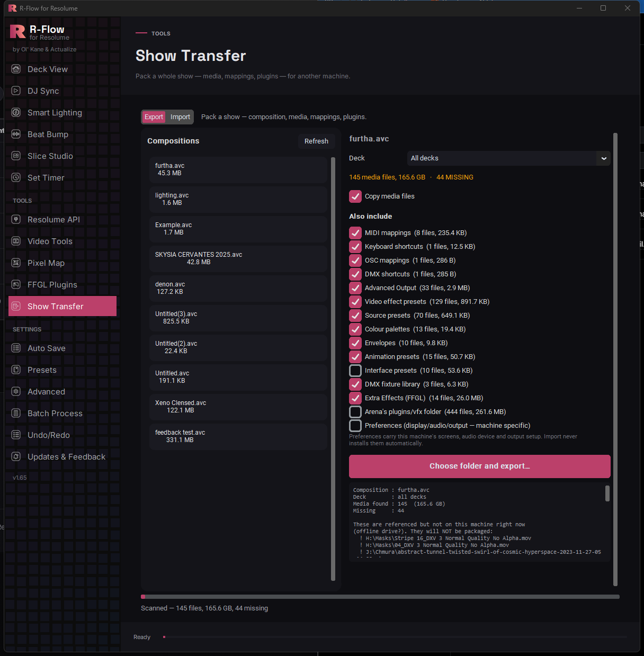
Task: Click the R-Flow logo in sidebar
Action: (x=17, y=32)
